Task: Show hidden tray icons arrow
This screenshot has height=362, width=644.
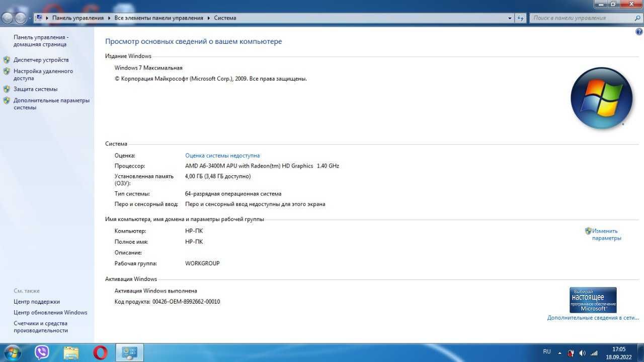Action: pyautogui.click(x=560, y=353)
